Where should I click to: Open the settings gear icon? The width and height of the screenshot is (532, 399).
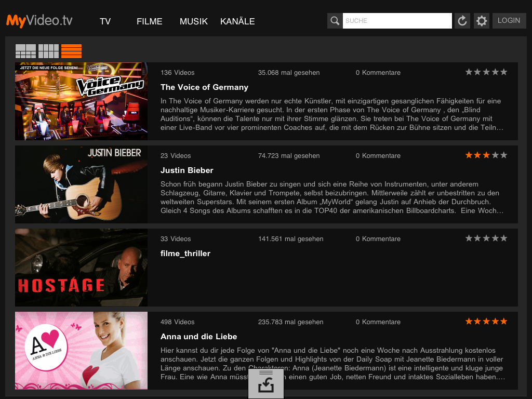pos(481,21)
